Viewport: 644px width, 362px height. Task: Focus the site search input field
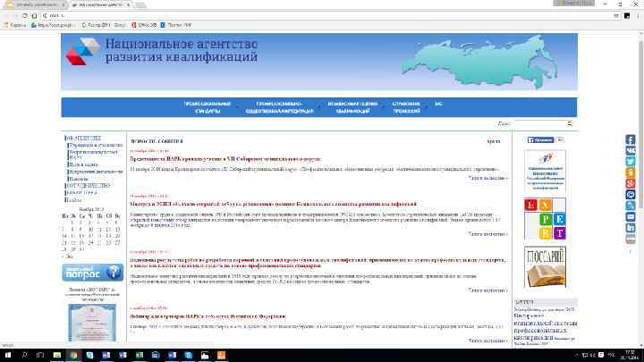click(x=538, y=123)
